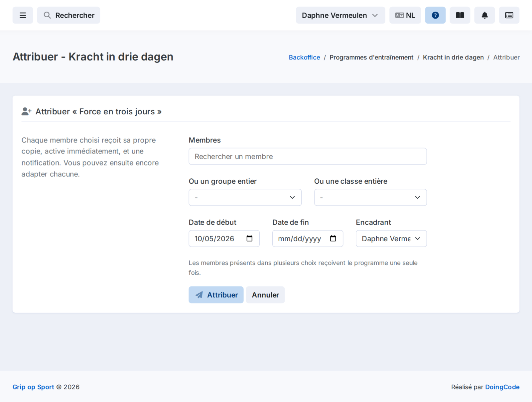Click the Annuler button

coord(265,295)
